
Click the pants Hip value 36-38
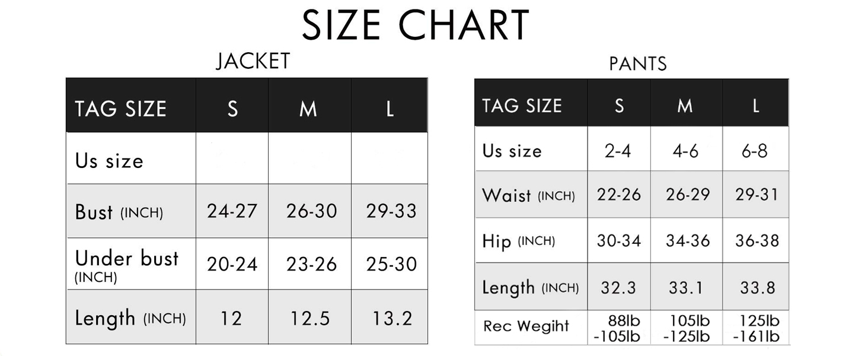coord(757,240)
